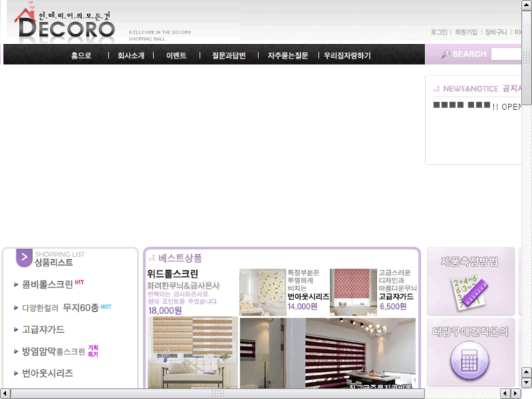Select 번아웃시리즈 in the product list
The width and height of the screenshot is (532, 399).
(x=48, y=373)
